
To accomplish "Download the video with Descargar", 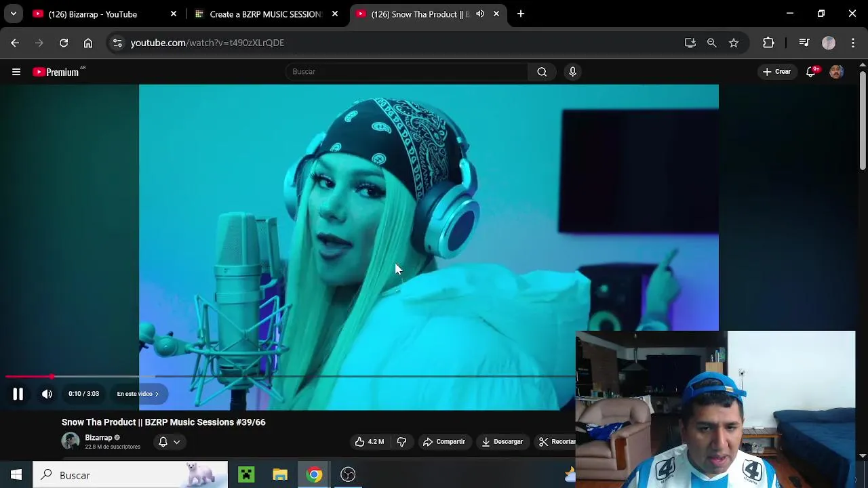I will [x=502, y=442].
